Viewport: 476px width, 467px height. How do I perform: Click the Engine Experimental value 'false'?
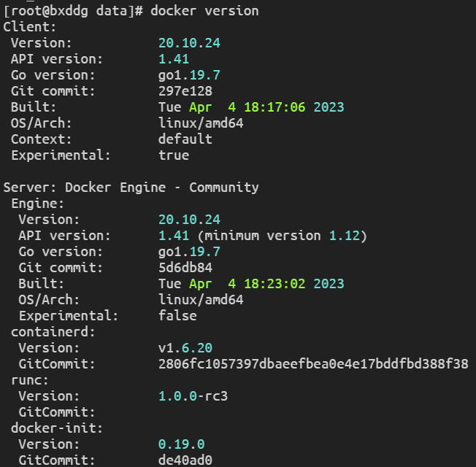pyautogui.click(x=177, y=316)
